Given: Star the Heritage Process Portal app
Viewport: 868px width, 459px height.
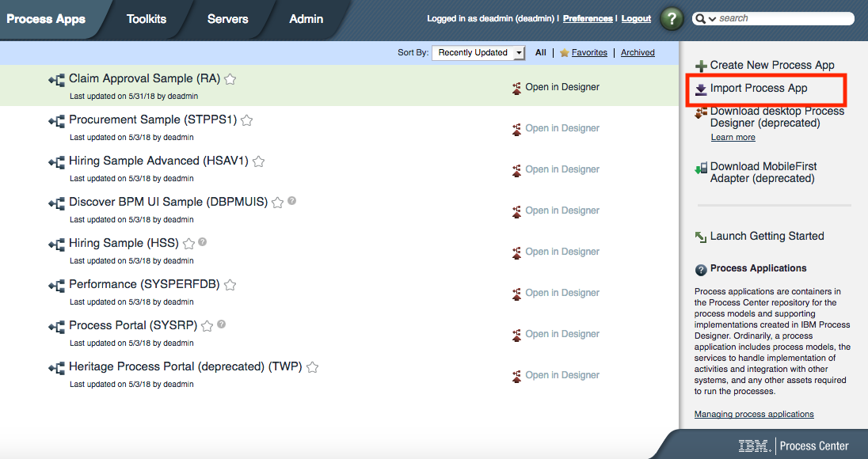Looking at the screenshot, I should pyautogui.click(x=312, y=366).
